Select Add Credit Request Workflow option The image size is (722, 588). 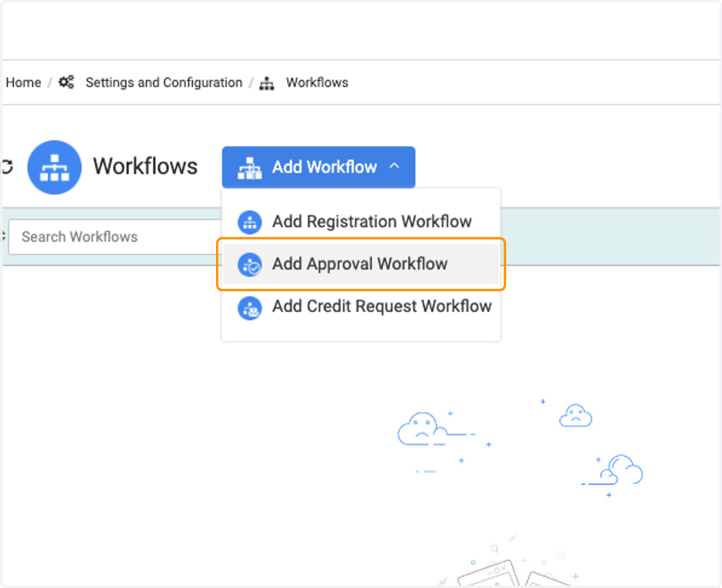(361, 307)
